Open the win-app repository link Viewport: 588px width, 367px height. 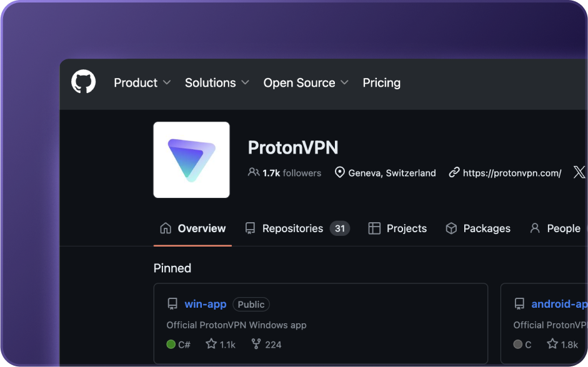205,304
